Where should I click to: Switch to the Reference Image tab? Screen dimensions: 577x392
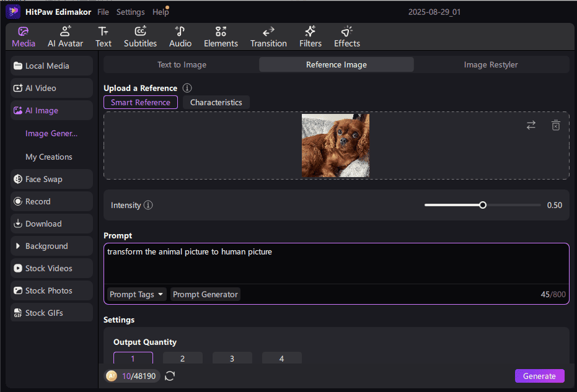[x=337, y=65]
